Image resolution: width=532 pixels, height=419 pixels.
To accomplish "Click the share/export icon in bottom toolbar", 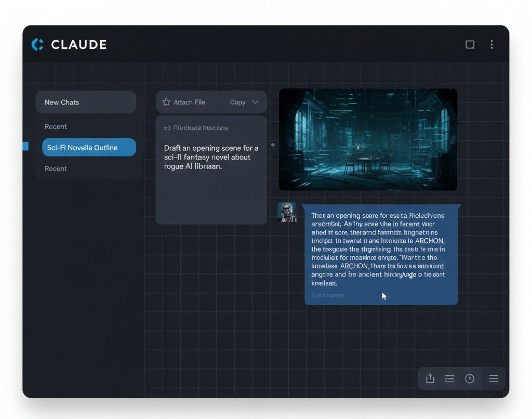I will point(430,378).
